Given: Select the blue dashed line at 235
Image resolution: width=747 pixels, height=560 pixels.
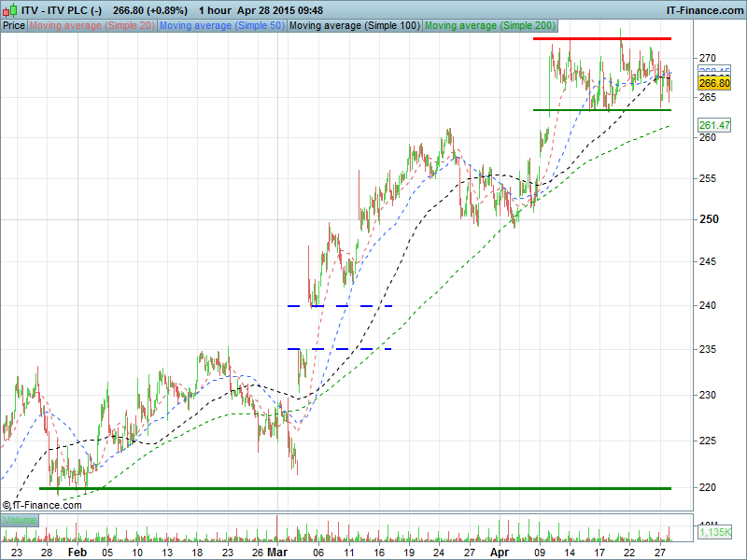Looking at the screenshot, I should click(340, 349).
